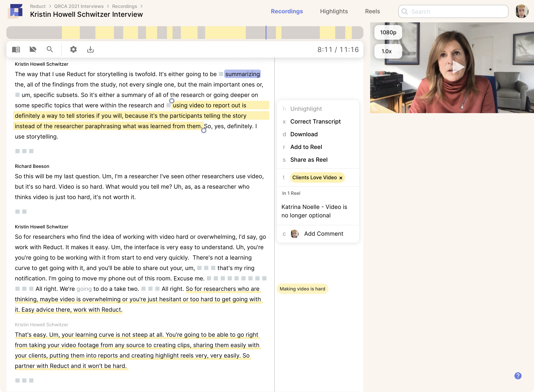534x392 pixels.
Task: Remove the Clients Love Video tag
Action: pyautogui.click(x=341, y=178)
